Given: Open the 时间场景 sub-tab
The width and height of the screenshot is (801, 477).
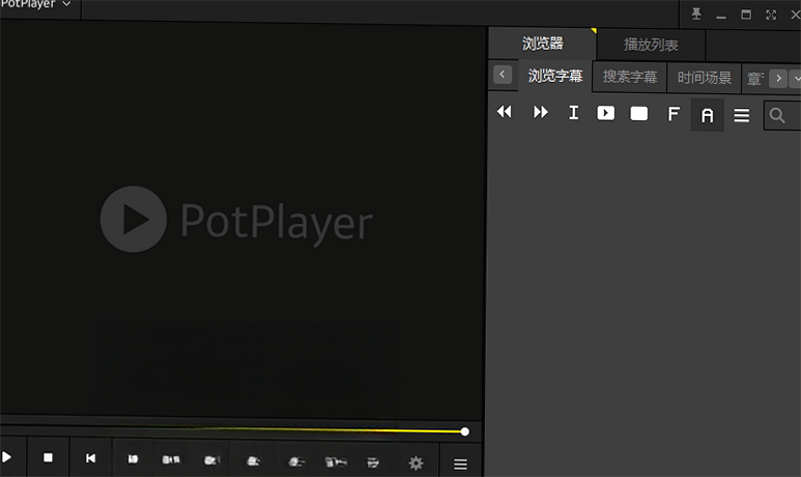Looking at the screenshot, I should [x=704, y=78].
